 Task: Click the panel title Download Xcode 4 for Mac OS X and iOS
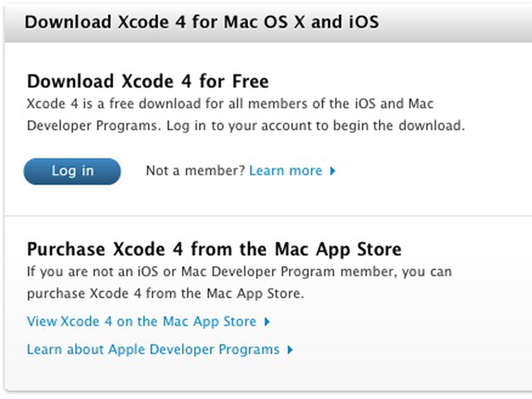click(201, 22)
